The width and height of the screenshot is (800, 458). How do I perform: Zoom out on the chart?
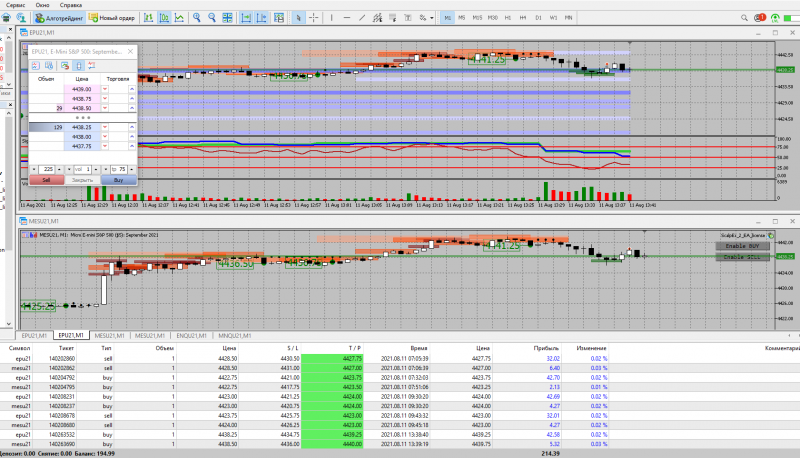point(213,18)
